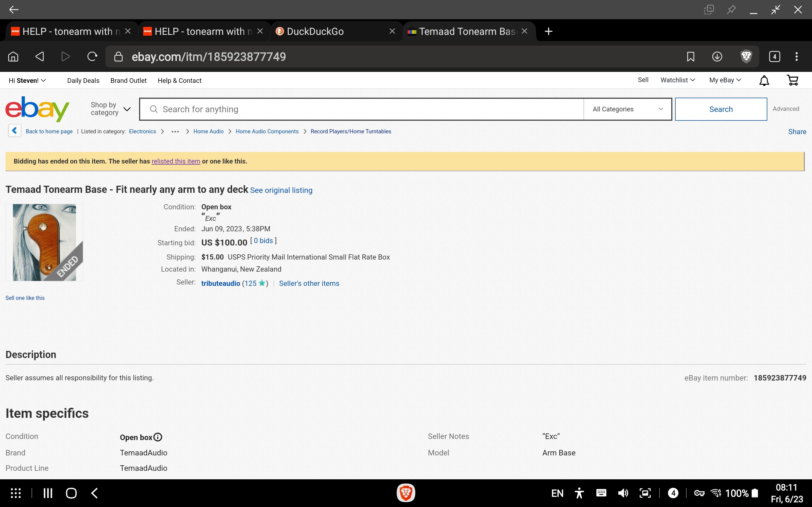
Task: Open the tab switcher showing 4 tabs
Action: 774,57
